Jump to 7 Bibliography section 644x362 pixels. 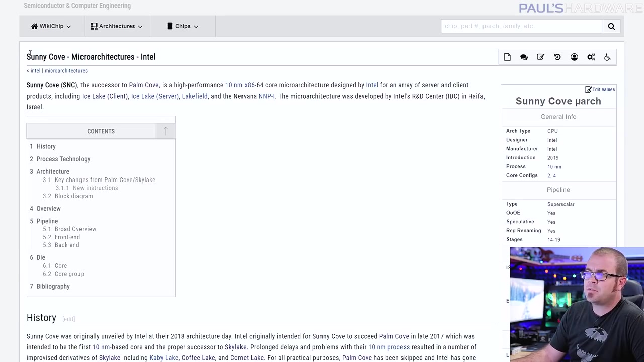[x=49, y=286]
